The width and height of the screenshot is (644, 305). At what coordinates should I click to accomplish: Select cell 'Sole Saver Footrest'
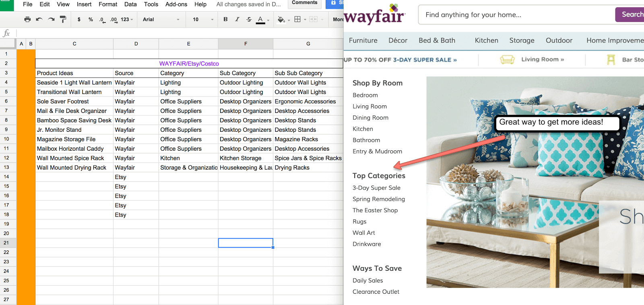(74, 101)
